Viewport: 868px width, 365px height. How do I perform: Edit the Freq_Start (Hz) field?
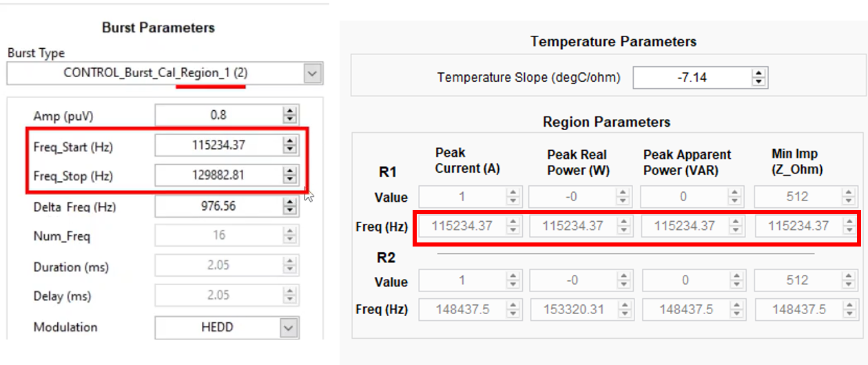218,145
